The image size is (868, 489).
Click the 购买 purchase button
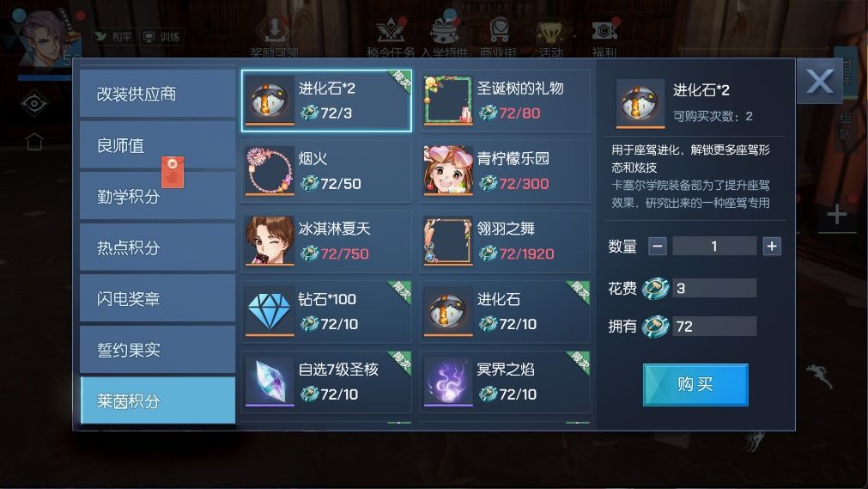tap(695, 384)
